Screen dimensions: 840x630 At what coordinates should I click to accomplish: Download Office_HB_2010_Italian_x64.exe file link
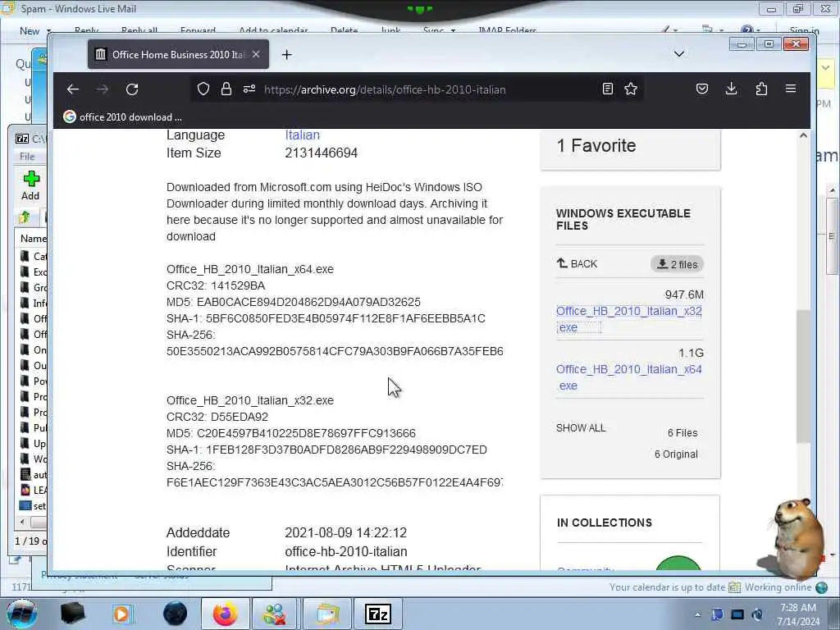click(629, 377)
